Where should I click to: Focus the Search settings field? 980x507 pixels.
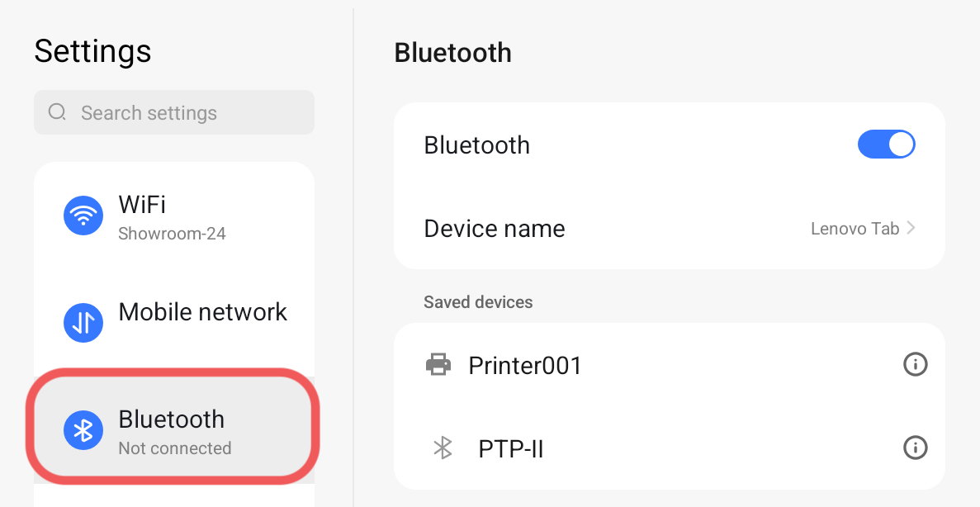[182, 112]
